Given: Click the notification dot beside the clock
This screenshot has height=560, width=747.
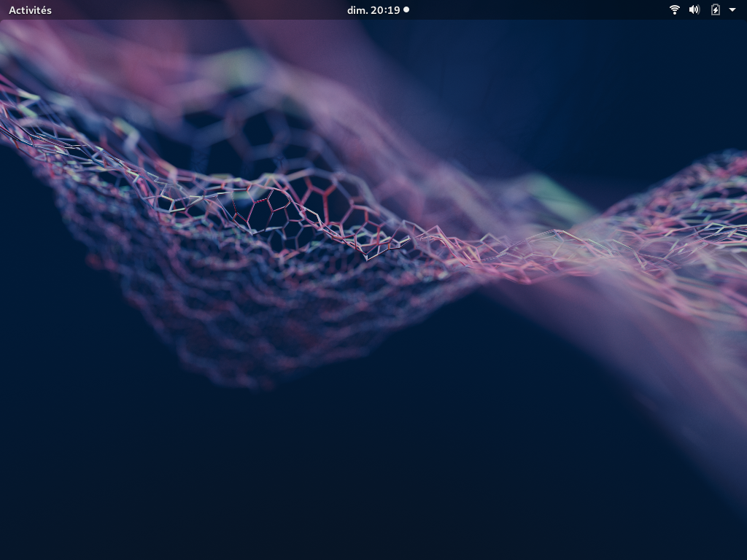Looking at the screenshot, I should point(406,10).
